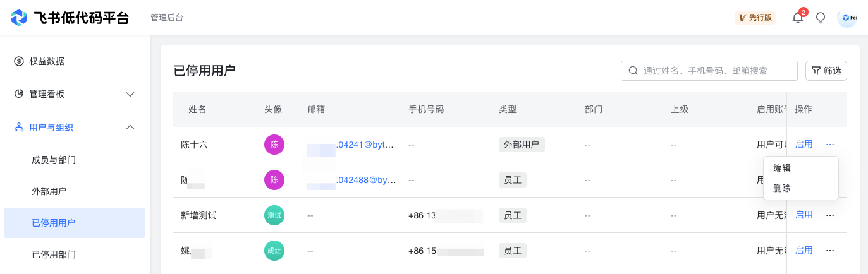Click 启用 for the 新增测试 user
This screenshot has height=274, width=868.
click(x=804, y=215)
